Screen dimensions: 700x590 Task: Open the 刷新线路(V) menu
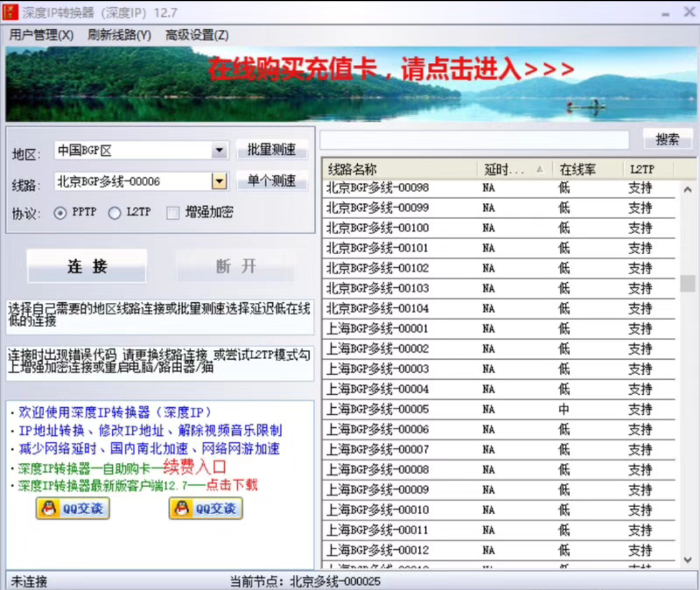[119, 35]
